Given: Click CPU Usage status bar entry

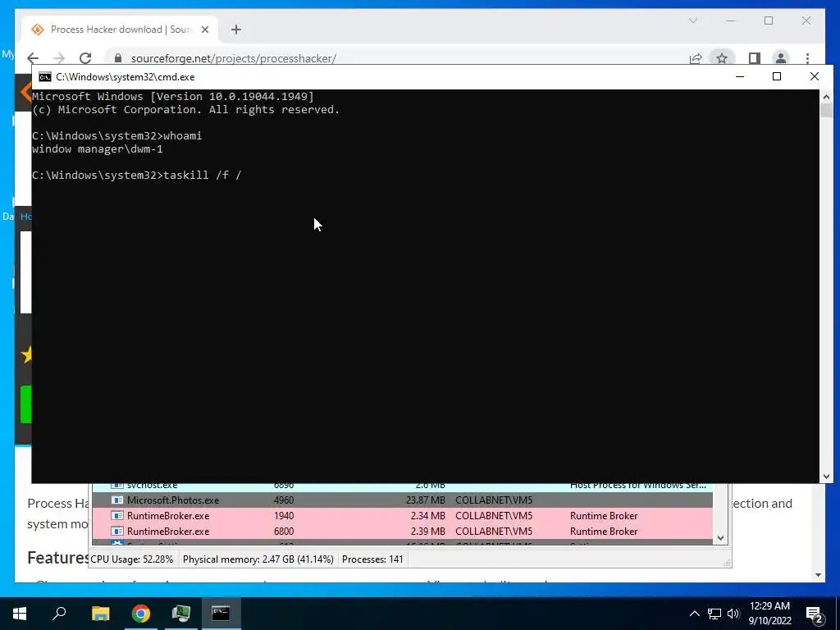Looking at the screenshot, I should [132, 559].
